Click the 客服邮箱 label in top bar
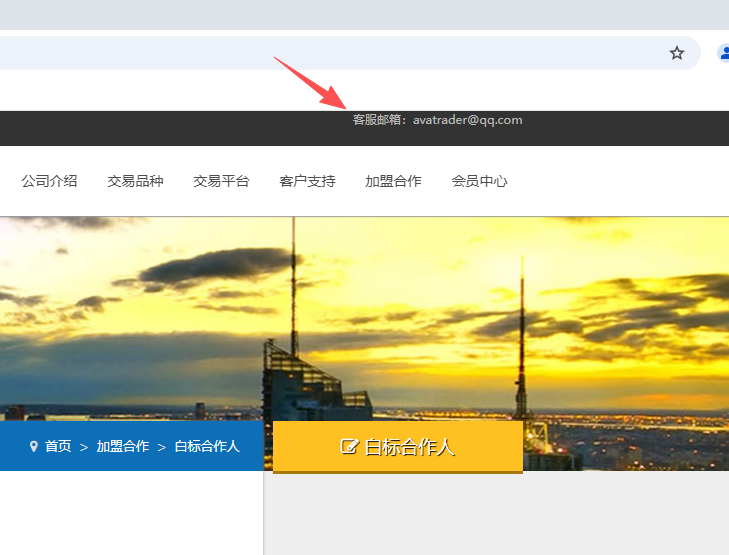The height and width of the screenshot is (555, 729). [379, 120]
